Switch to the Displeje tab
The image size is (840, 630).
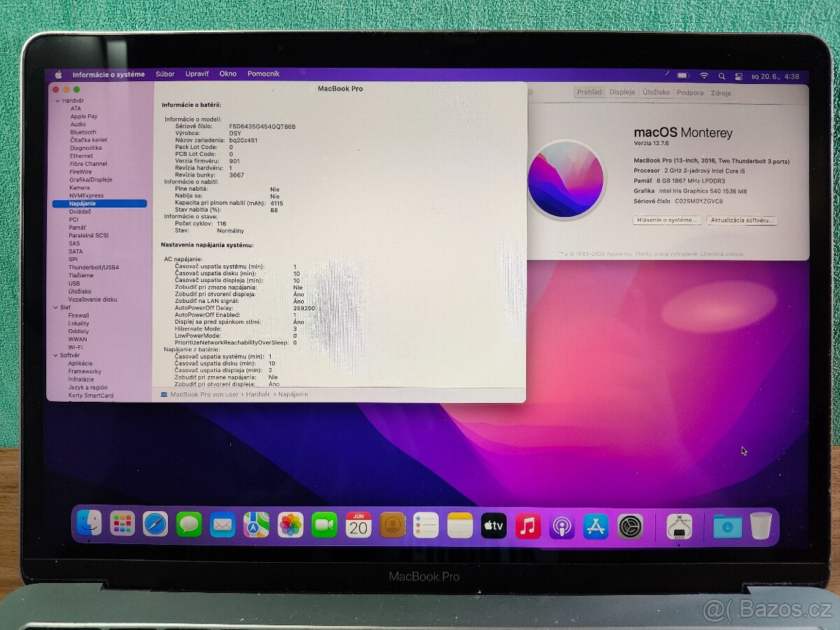click(622, 92)
